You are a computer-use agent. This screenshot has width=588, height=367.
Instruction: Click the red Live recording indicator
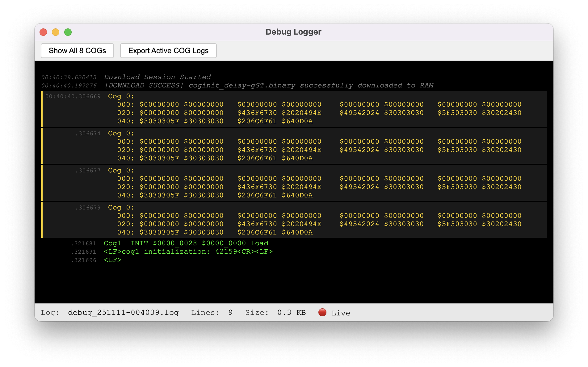point(322,312)
